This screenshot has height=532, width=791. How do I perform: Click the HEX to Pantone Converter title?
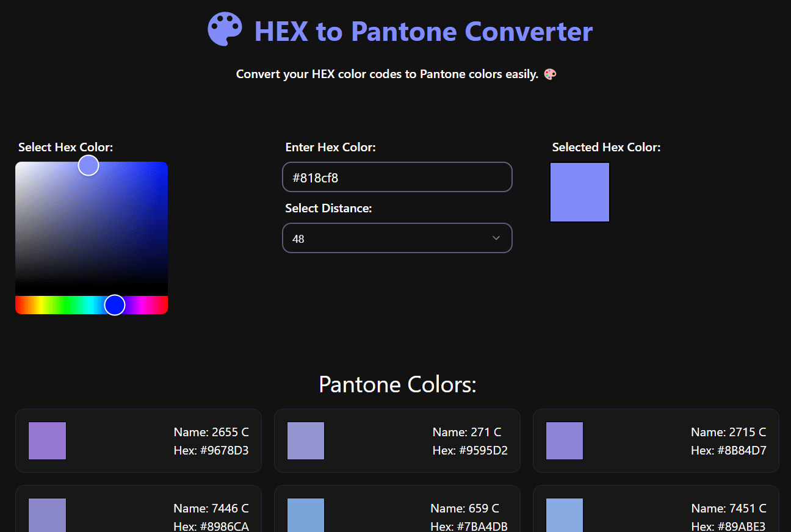[x=422, y=31]
